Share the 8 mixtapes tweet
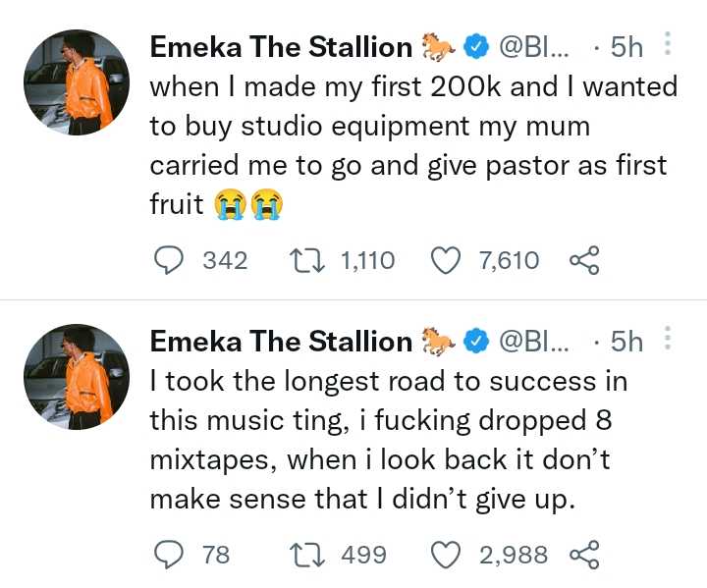 point(584,555)
